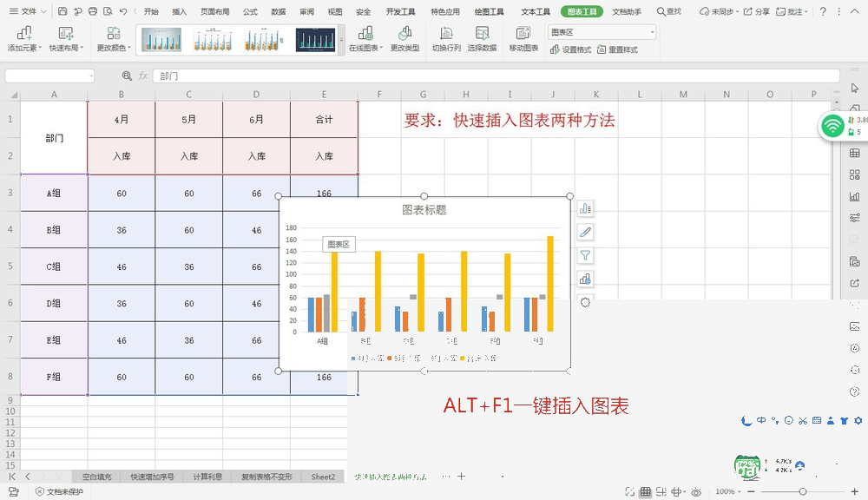Viewport: 868px width, 500px height.
Task: Click the help question mark icon
Action: coord(823,11)
